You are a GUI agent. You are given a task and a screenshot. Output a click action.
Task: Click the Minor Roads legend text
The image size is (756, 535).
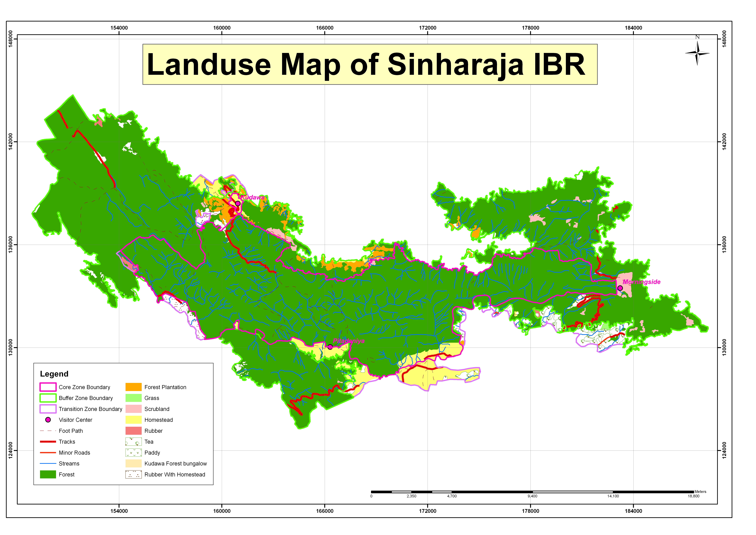point(74,453)
